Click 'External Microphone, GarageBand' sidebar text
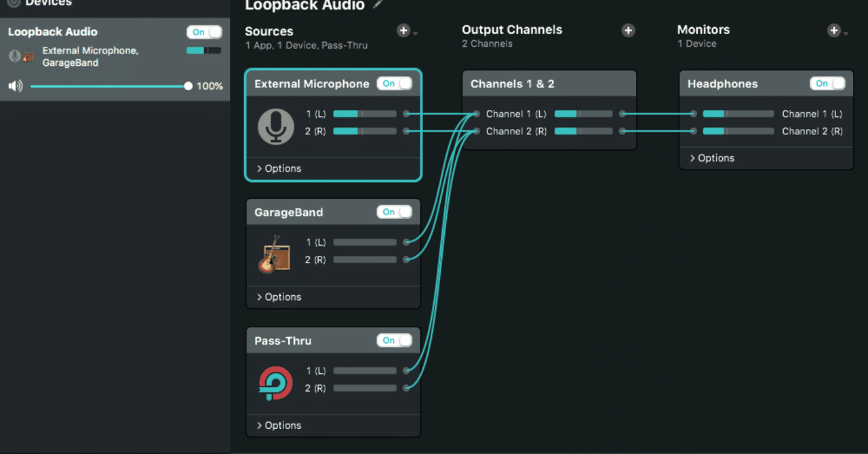 click(90, 56)
